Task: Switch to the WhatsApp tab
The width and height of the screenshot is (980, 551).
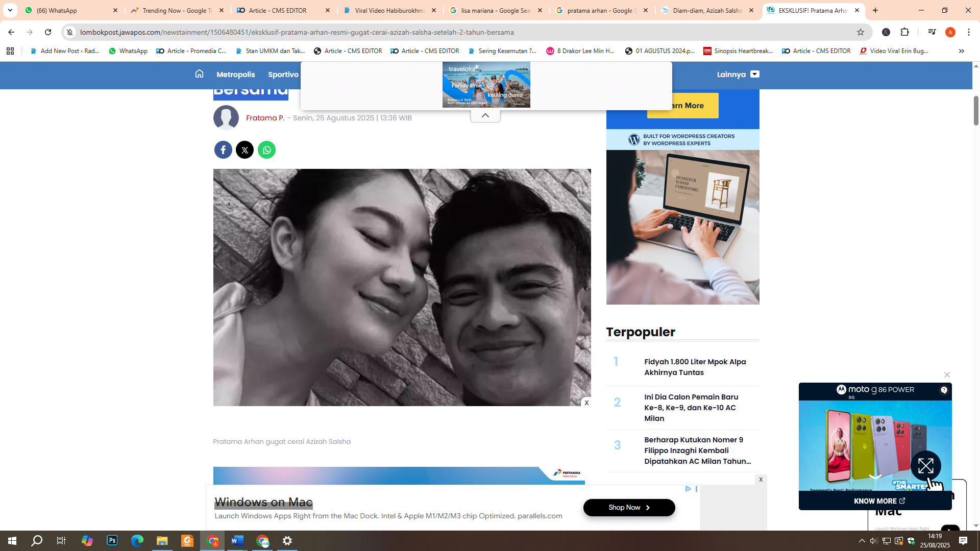Action: (x=71, y=10)
